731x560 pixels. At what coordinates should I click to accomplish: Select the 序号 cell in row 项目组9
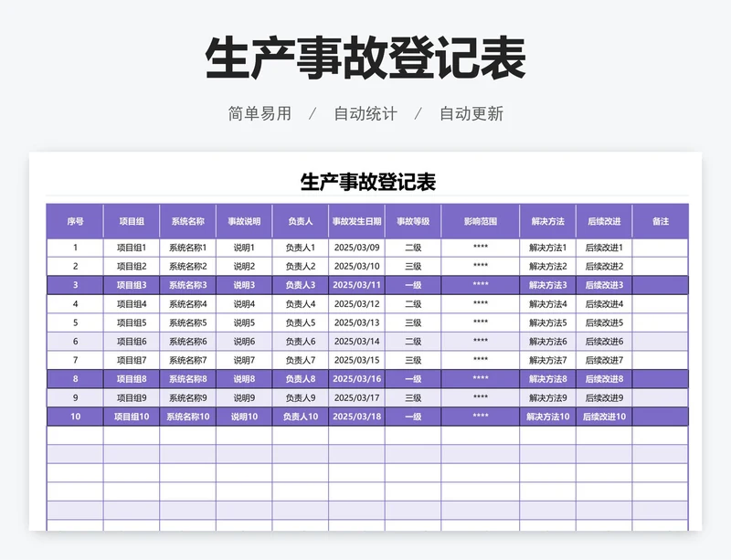tap(75, 397)
